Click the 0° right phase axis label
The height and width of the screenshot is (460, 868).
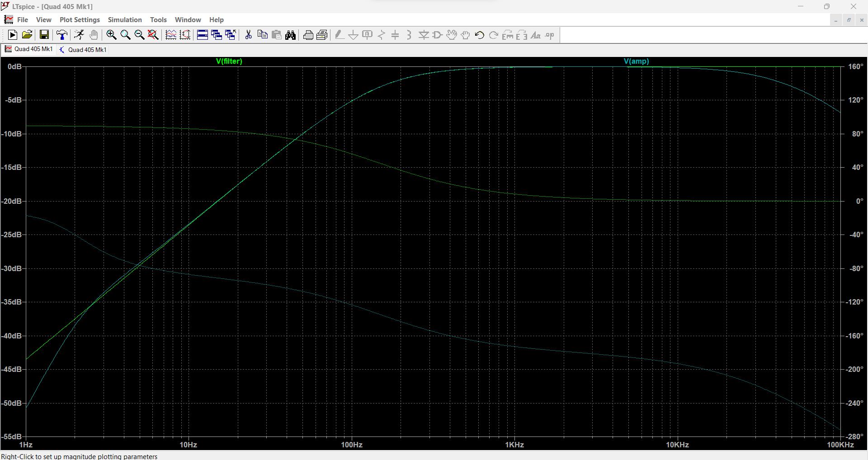860,201
